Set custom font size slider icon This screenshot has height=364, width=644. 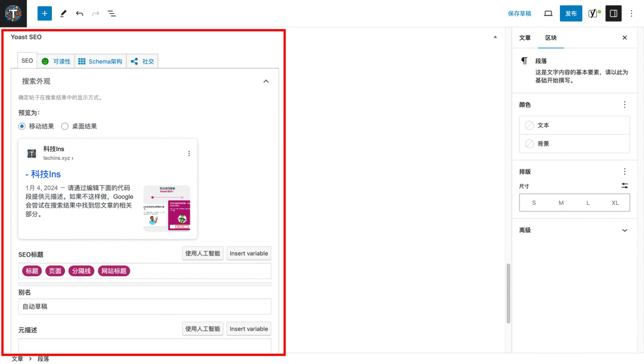(625, 186)
